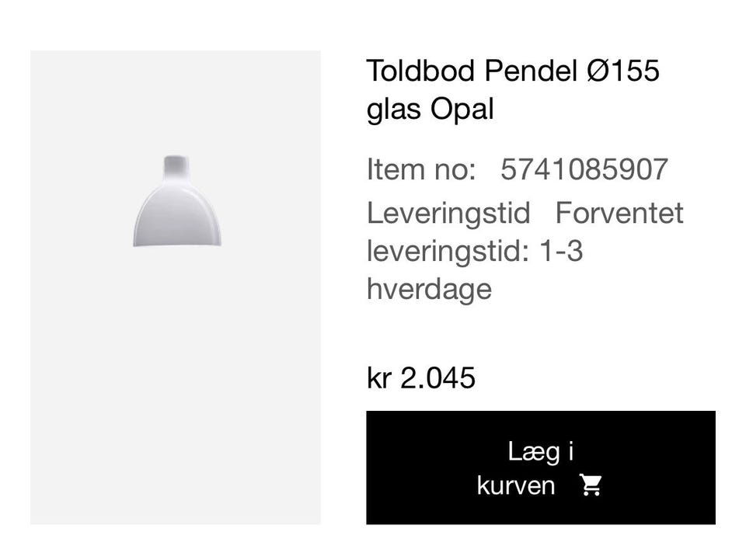This screenshot has height=560, width=746.
Task: Click the grey product image panel background
Action: pyautogui.click(x=175, y=404)
